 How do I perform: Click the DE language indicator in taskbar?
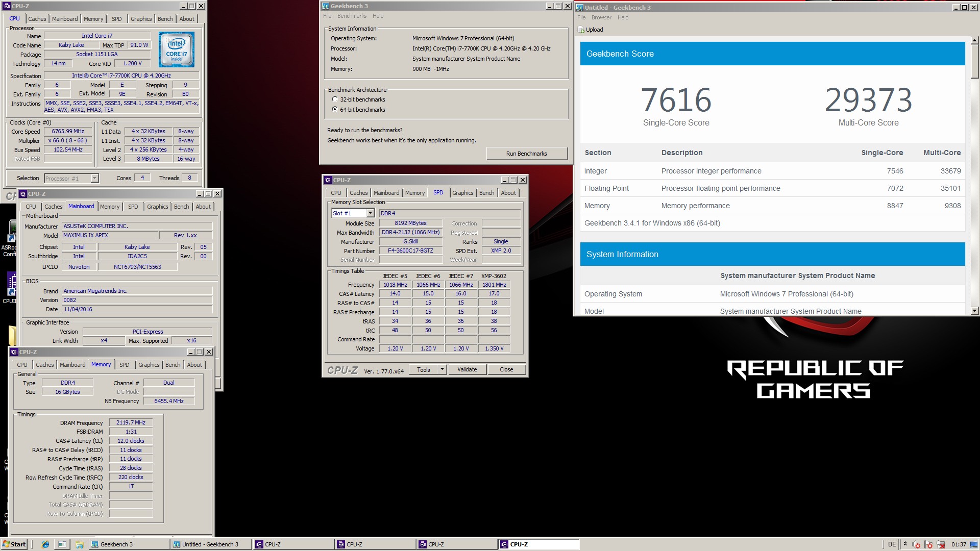click(892, 544)
